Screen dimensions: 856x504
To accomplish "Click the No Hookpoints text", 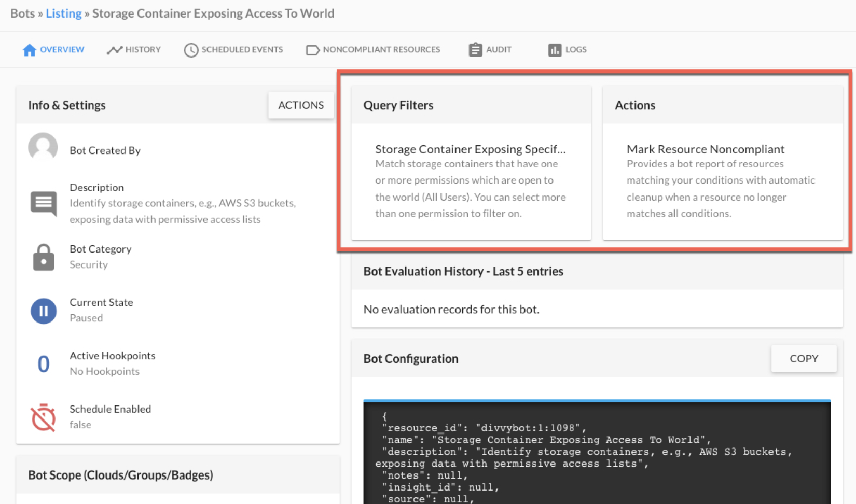I will [105, 371].
